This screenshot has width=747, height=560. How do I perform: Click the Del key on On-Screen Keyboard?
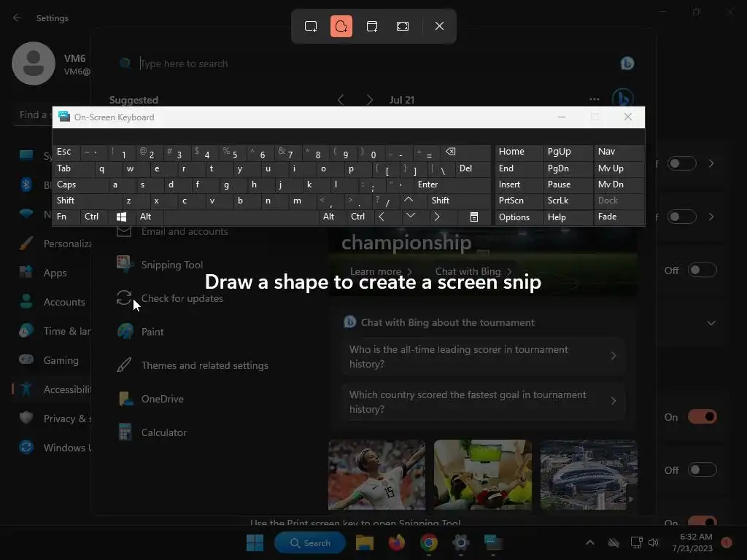(473, 168)
